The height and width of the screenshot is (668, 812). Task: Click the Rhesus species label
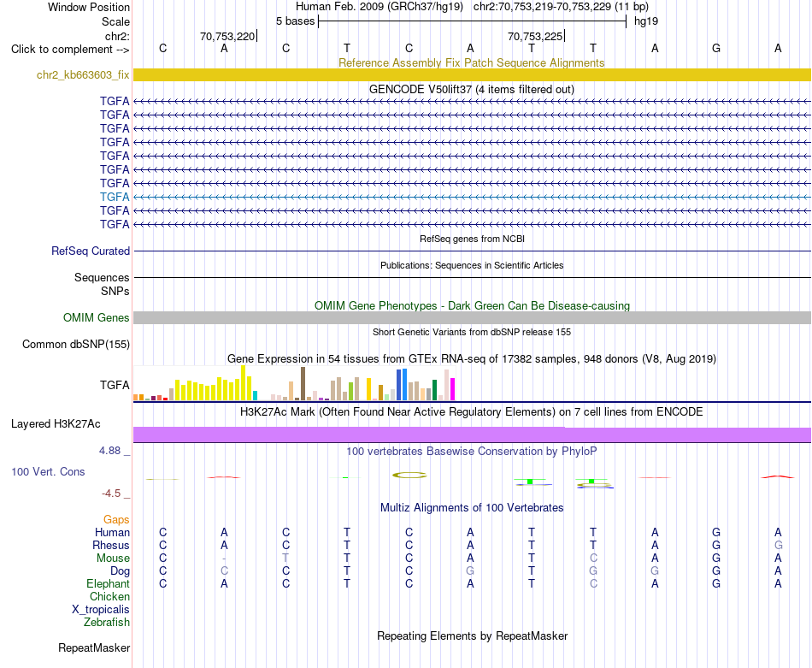click(x=111, y=545)
